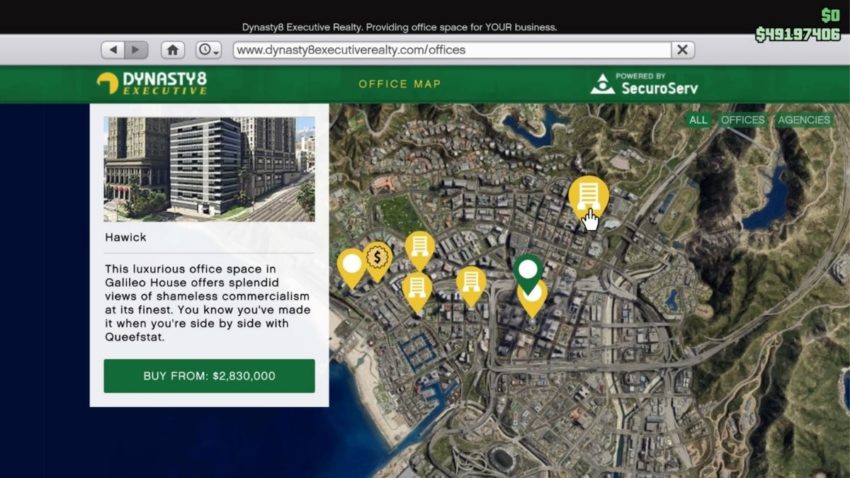Image resolution: width=850 pixels, height=478 pixels.
Task: Click the Buy From $2,830,000 button
Action: click(209, 376)
